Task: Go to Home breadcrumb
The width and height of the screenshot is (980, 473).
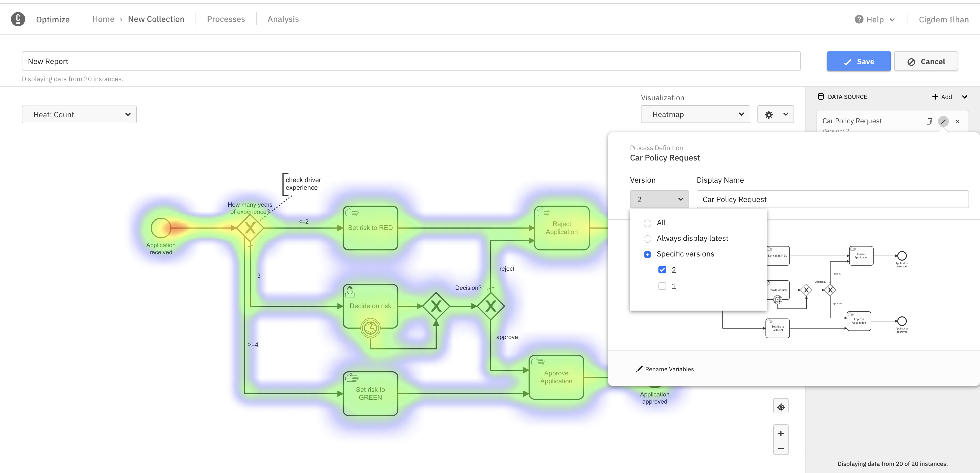Action: coord(103,19)
